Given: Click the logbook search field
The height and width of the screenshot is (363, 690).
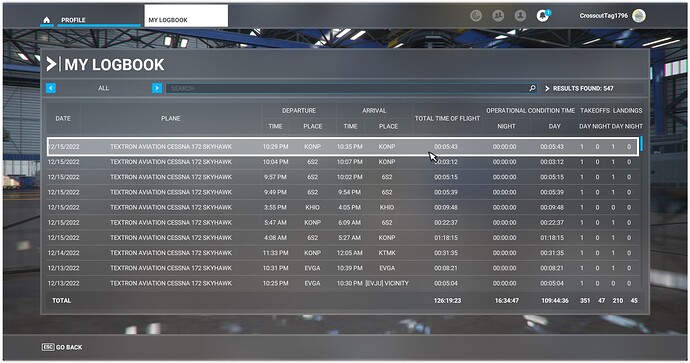Looking at the screenshot, I should coord(348,88).
